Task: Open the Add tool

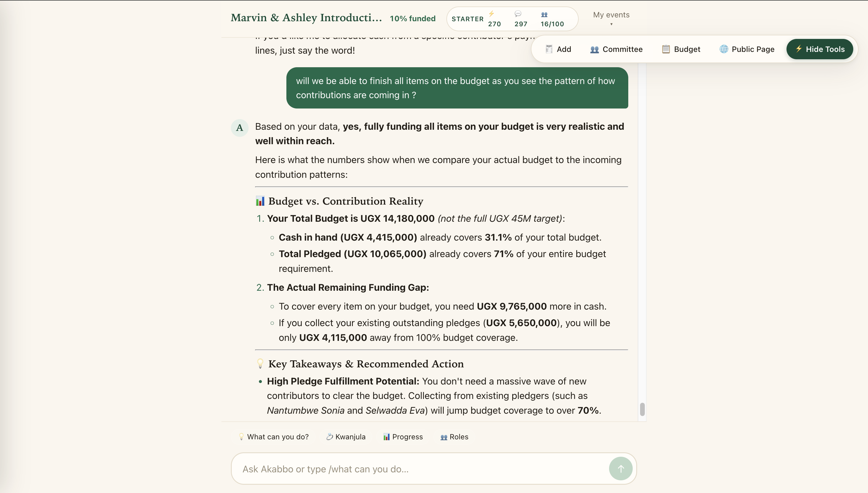Action: (x=558, y=49)
